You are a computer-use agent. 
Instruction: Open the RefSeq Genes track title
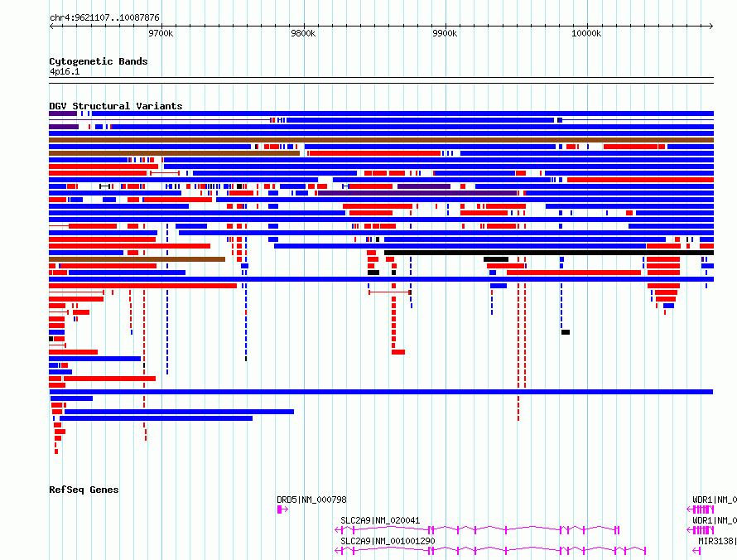click(x=84, y=490)
